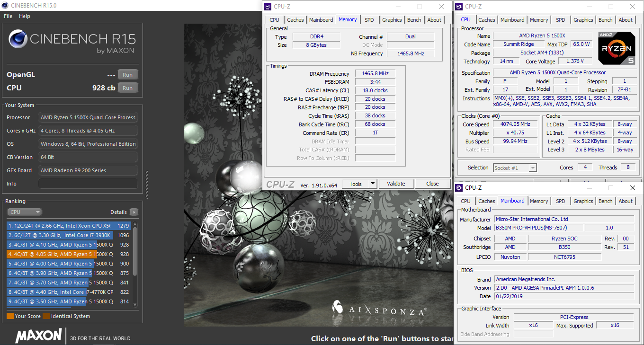Click the Close button in CPU-Z Memory window
Screen dimensions: 644x345
432,184
